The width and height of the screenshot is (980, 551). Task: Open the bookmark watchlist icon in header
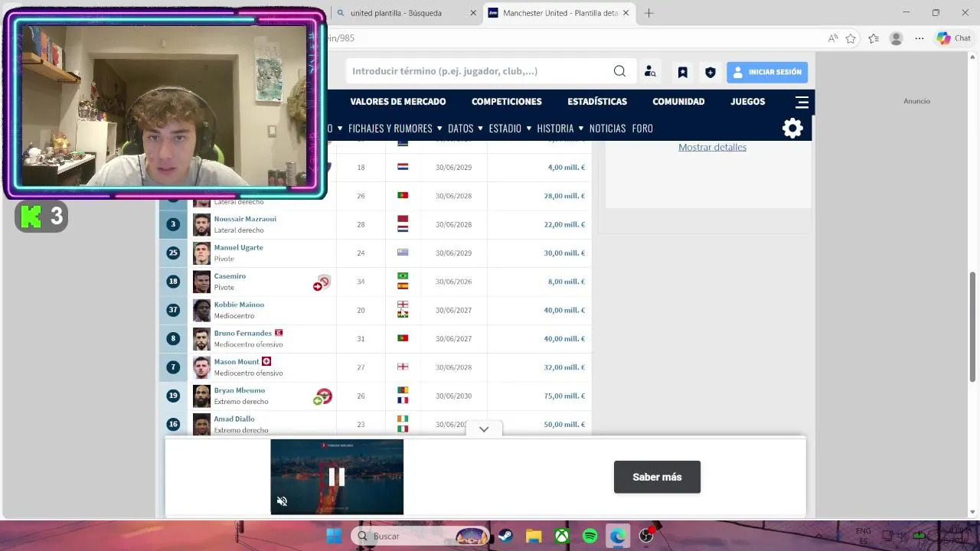[682, 72]
